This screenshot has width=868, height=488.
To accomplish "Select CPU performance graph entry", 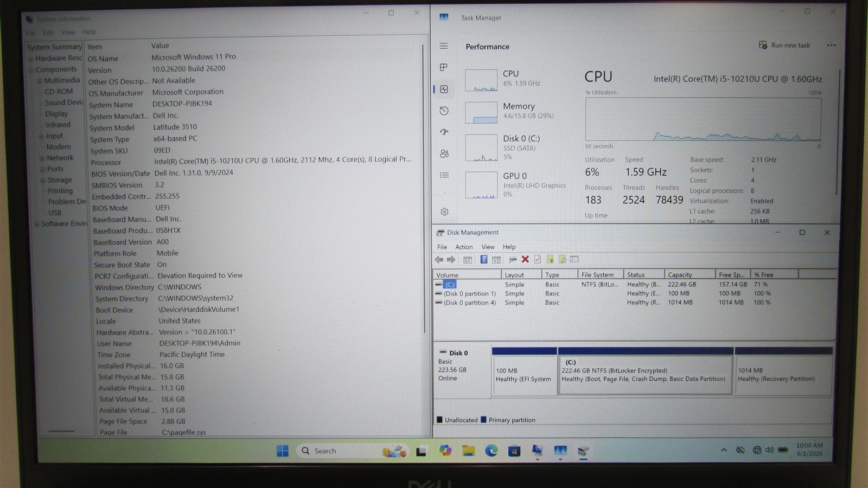I will pyautogui.click(x=517, y=79).
